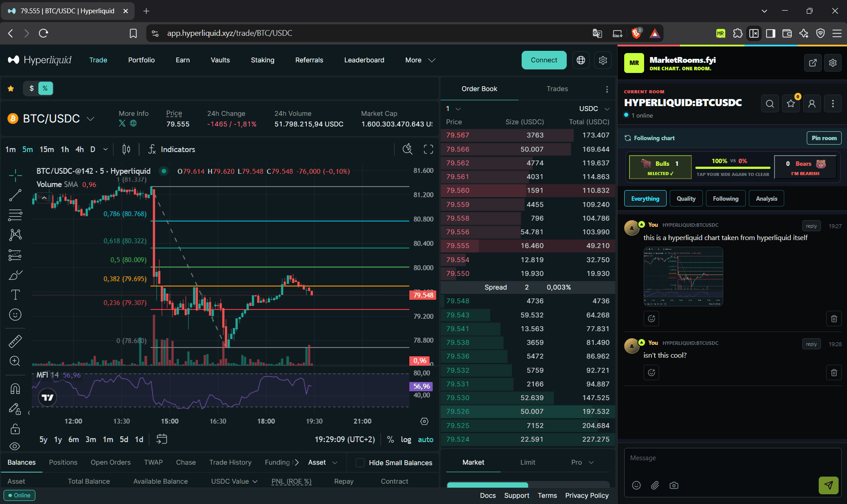Open the order book grouping dropdown
The image size is (847, 504).
pos(453,109)
